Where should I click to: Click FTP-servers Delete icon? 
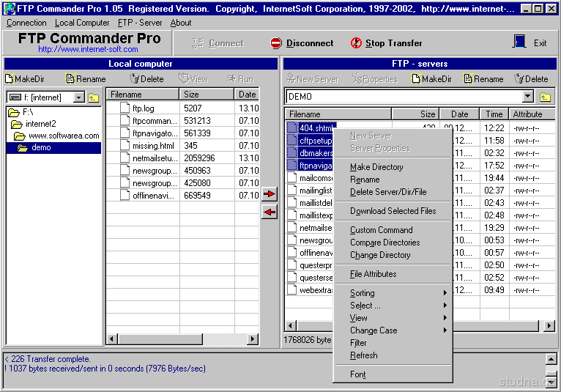pos(519,78)
